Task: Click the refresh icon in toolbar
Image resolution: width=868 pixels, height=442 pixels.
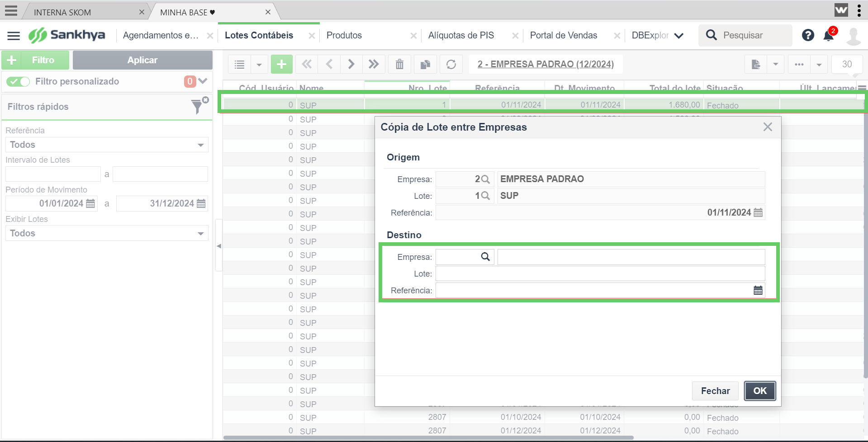Action: pyautogui.click(x=451, y=64)
